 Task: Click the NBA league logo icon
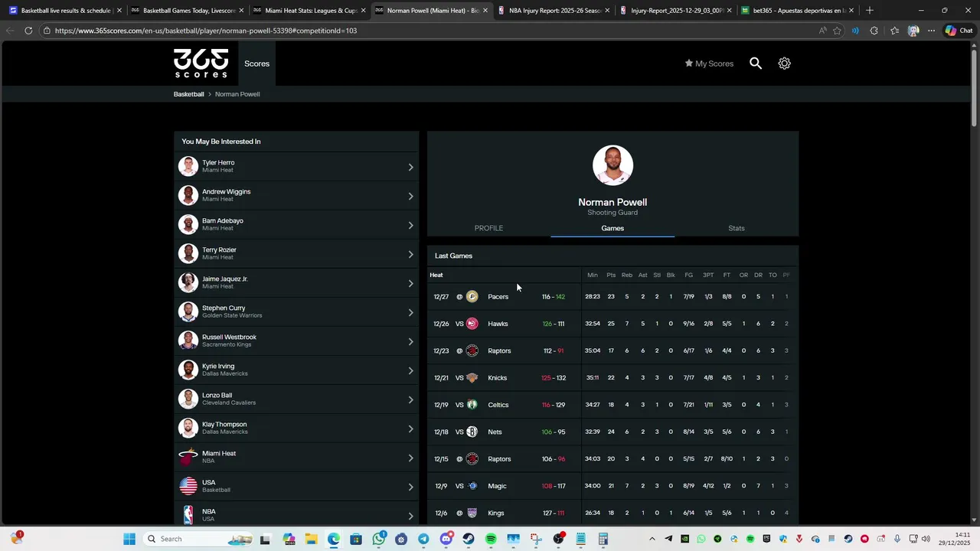[188, 515]
